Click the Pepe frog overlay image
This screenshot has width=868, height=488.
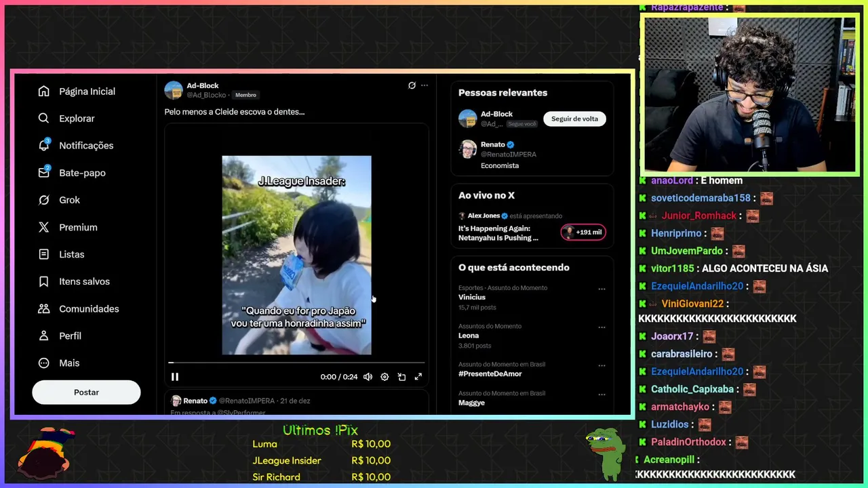click(x=606, y=454)
